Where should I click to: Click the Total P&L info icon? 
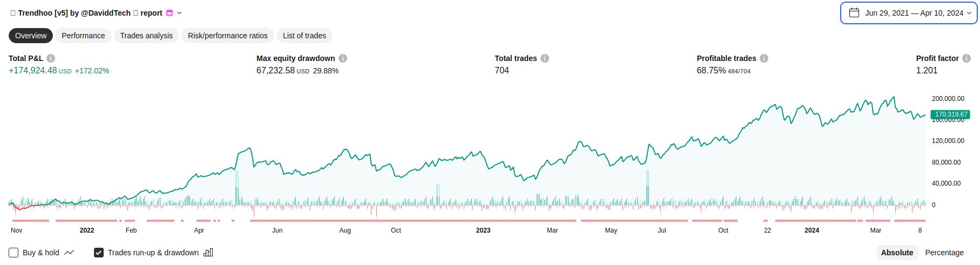(x=51, y=58)
